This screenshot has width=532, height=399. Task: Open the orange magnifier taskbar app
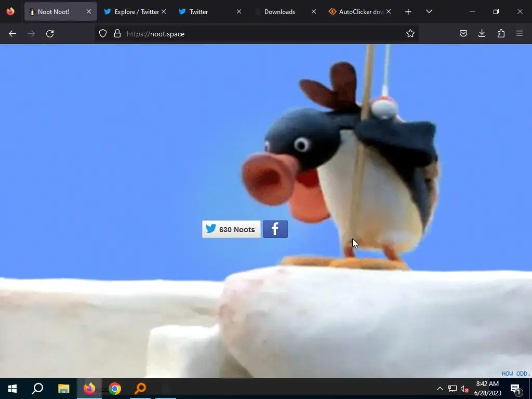pos(140,389)
